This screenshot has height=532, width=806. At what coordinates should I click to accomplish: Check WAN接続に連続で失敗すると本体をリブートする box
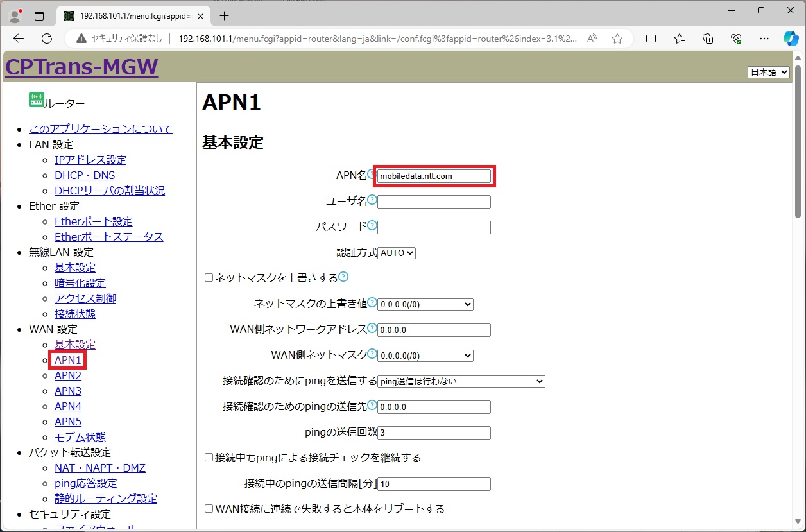(209, 509)
